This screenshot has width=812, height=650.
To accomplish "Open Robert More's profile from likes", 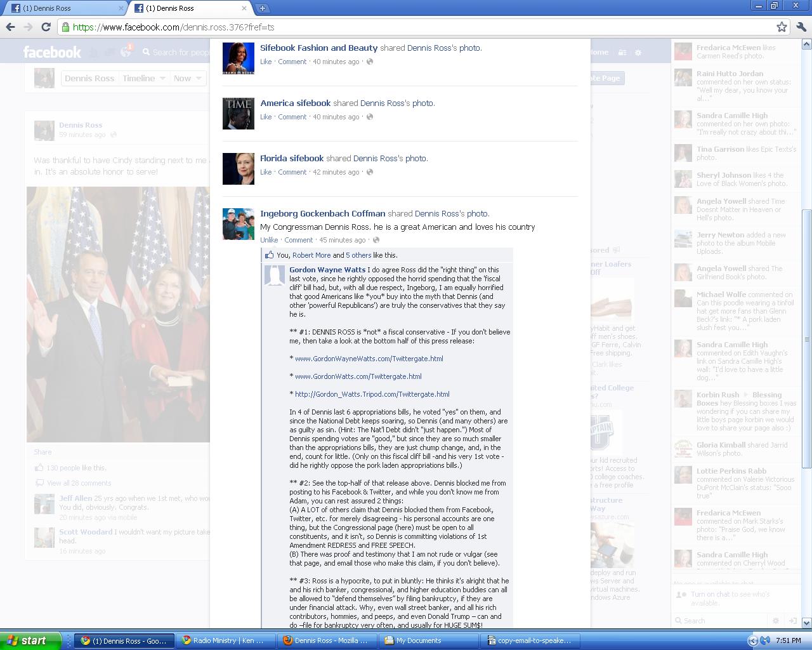I will click(311, 255).
